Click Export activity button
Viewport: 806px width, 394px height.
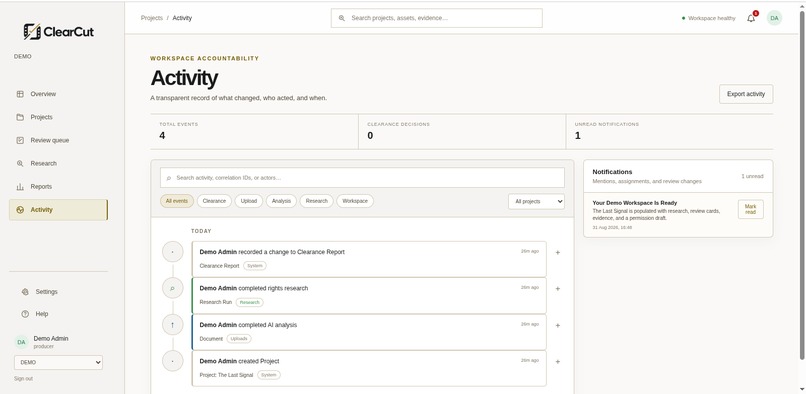746,94
